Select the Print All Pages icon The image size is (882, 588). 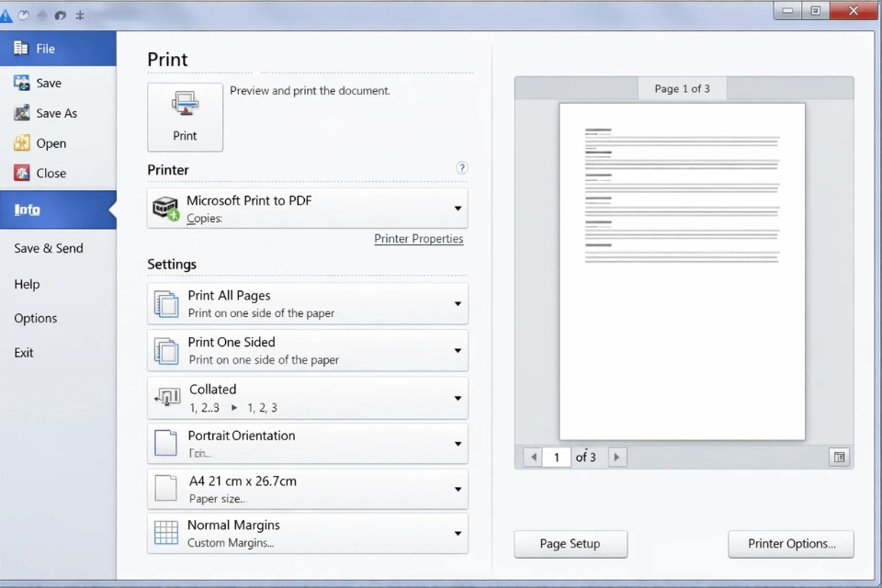coord(166,303)
